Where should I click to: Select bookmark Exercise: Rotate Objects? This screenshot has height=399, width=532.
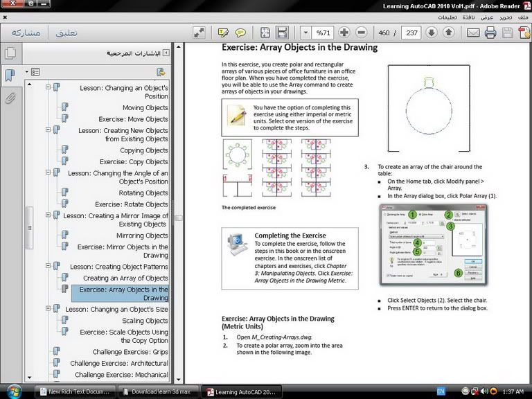[x=132, y=204]
